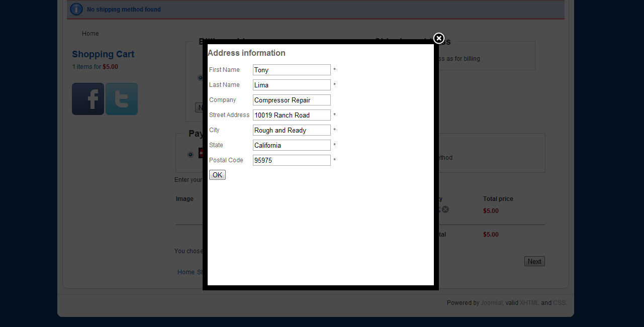Remove cart item with the delete icon
644x327 pixels.
(x=445, y=209)
